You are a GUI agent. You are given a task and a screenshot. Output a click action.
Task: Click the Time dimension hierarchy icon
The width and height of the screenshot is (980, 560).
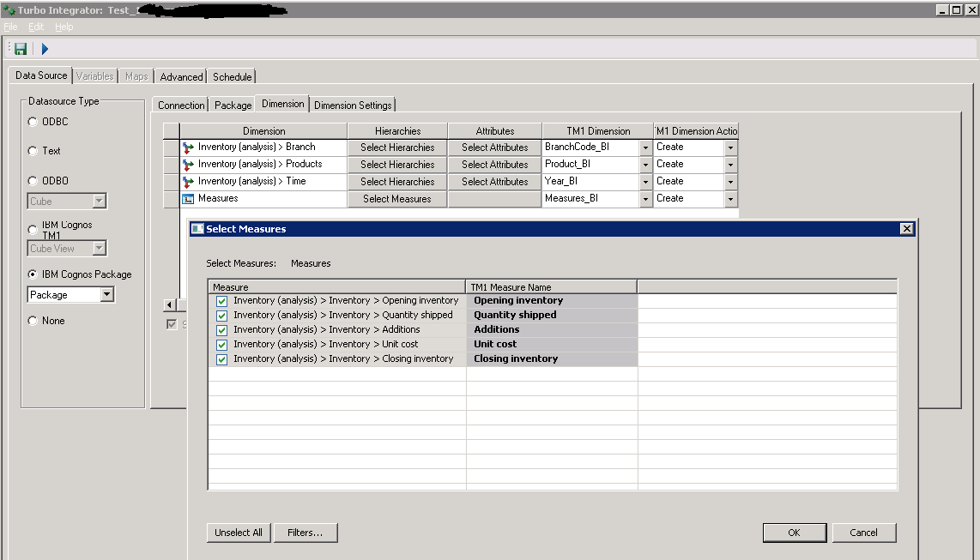[x=189, y=182]
